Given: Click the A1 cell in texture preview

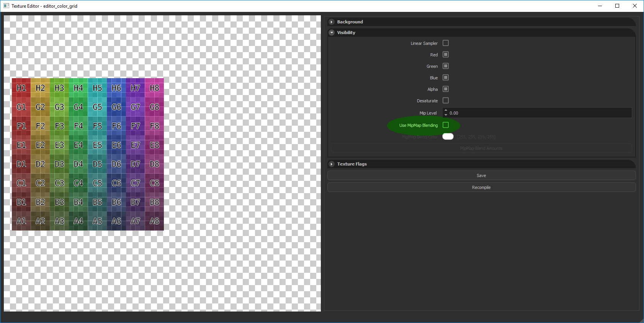Looking at the screenshot, I should click(x=21, y=221).
